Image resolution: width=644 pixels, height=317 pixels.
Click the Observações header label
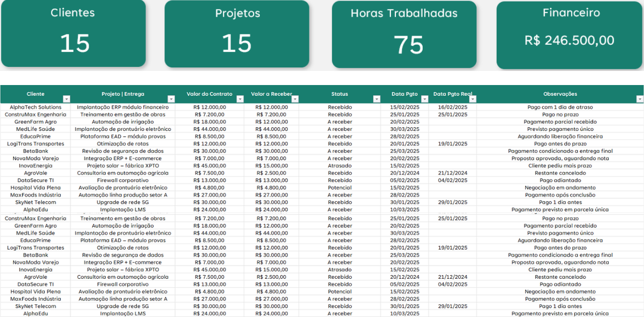[560, 94]
